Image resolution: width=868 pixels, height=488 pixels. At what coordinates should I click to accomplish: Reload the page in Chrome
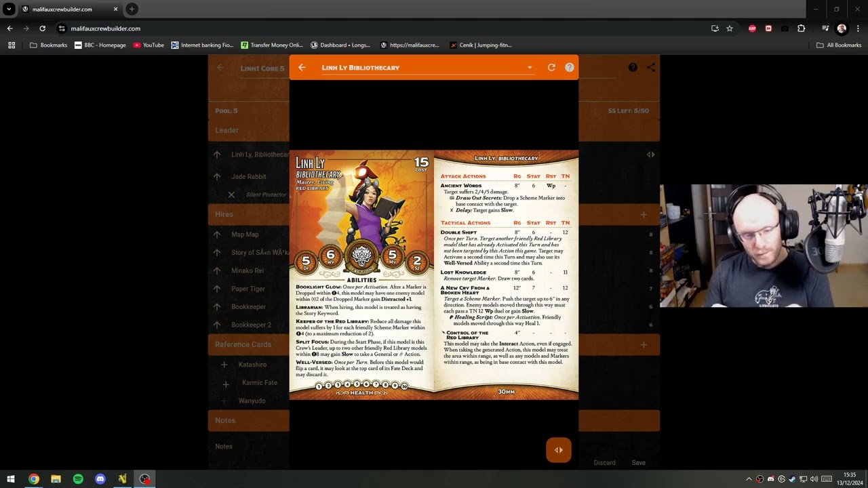click(42, 28)
